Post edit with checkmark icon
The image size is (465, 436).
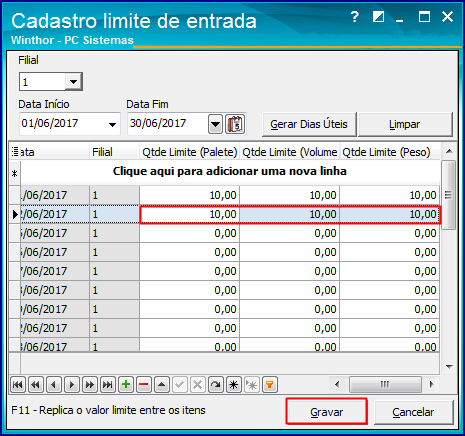click(x=180, y=385)
